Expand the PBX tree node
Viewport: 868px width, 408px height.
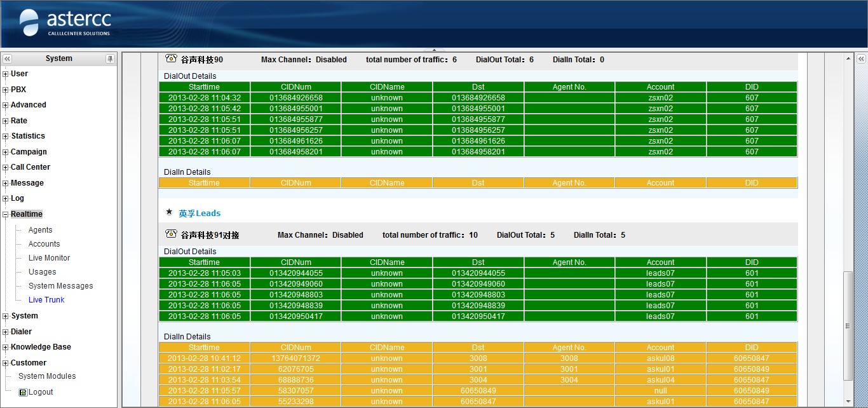[6, 90]
